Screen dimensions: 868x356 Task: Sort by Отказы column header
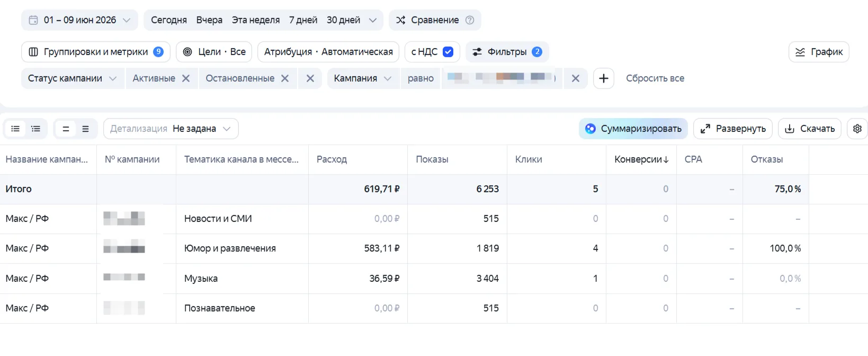click(767, 159)
